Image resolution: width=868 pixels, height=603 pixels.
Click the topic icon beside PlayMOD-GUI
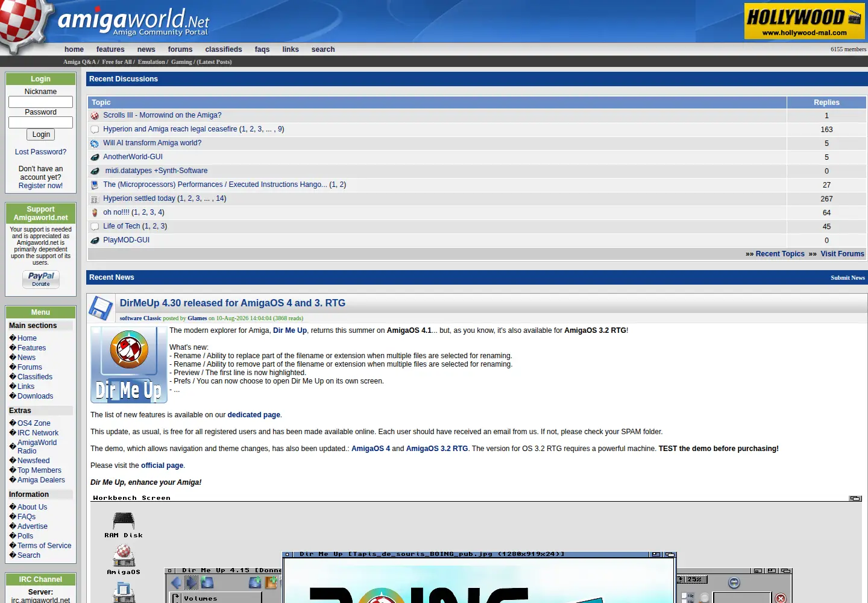click(95, 241)
